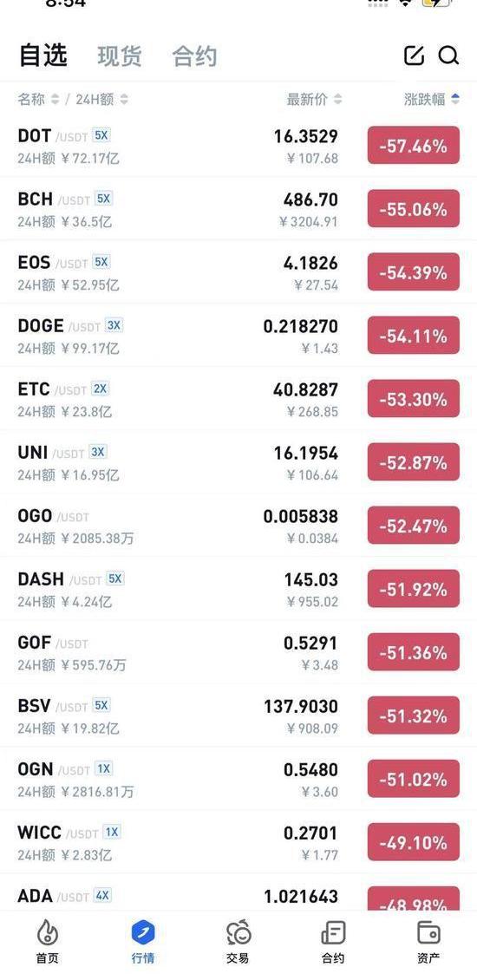The image size is (477, 980).
Task: Tap the 5X leverage badge next to DOT
Action: [x=101, y=135]
